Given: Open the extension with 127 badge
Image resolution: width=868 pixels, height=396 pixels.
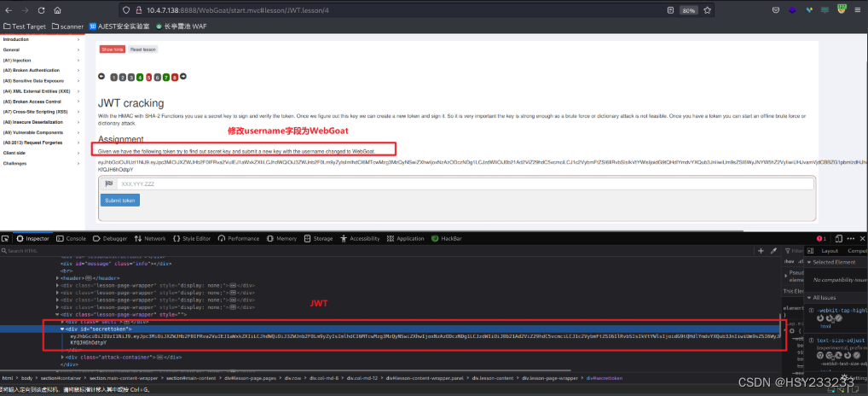Looking at the screenshot, I should coord(842,9).
